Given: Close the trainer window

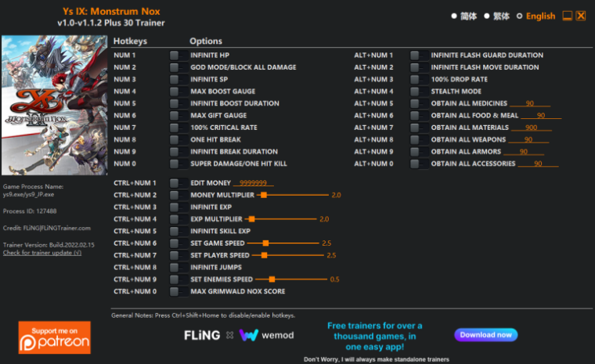Looking at the screenshot, I should [x=581, y=16].
